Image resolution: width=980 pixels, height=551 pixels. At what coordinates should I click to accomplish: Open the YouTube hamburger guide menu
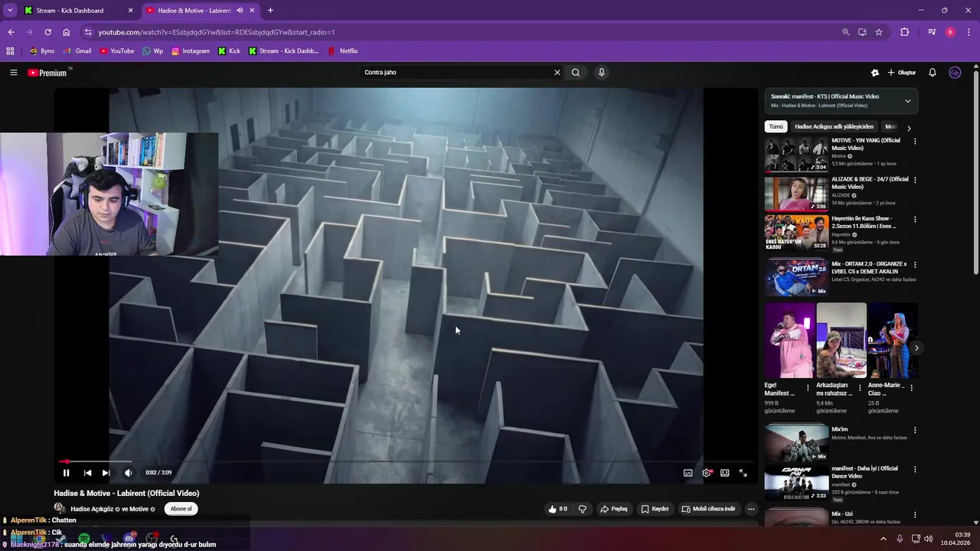pos(14,73)
